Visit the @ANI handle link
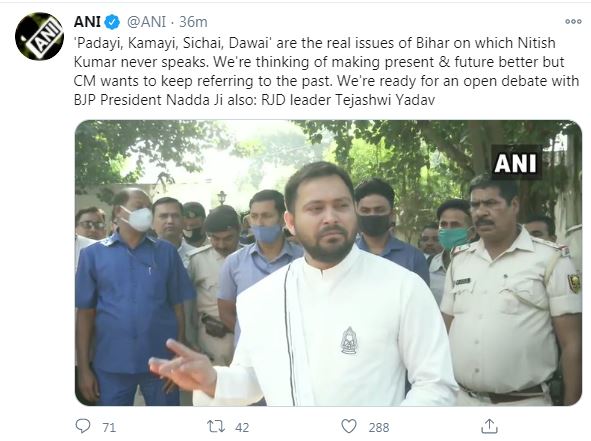 point(146,22)
